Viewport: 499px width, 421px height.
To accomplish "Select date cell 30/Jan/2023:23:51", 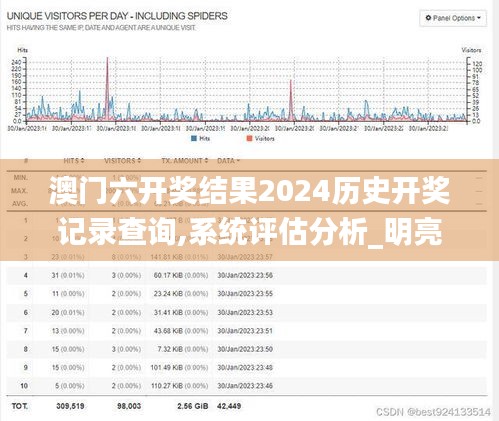I will coord(245,331).
